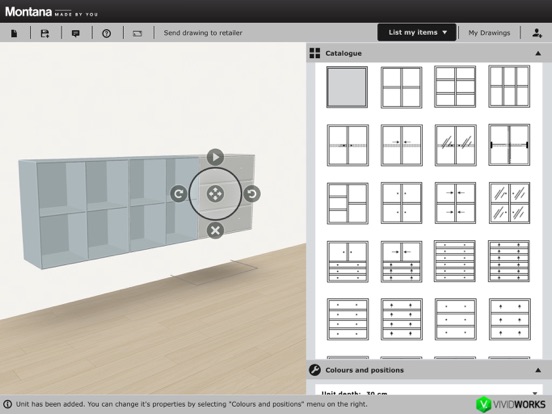Open My Drawings

489,33
